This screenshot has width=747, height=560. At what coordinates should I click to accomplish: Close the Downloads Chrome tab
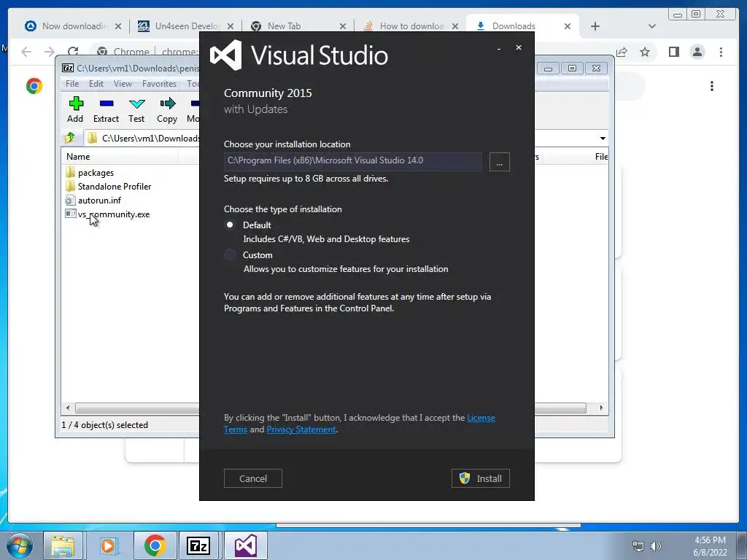click(x=568, y=26)
